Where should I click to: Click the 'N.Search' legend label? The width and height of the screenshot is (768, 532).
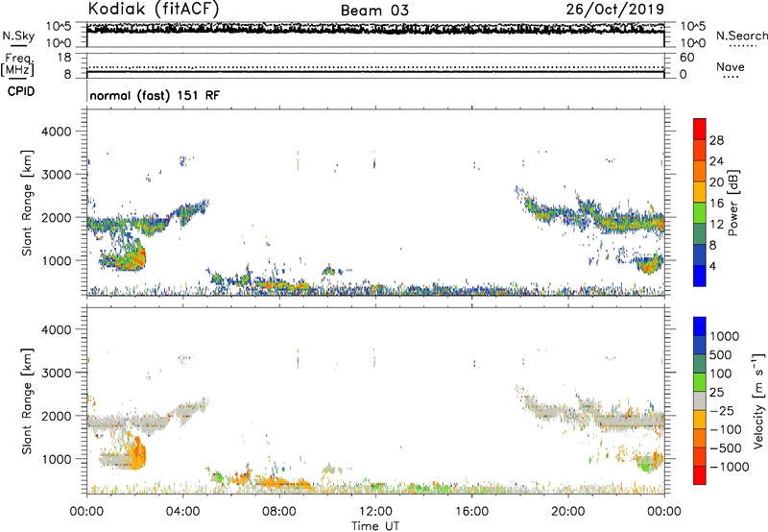coord(741,36)
